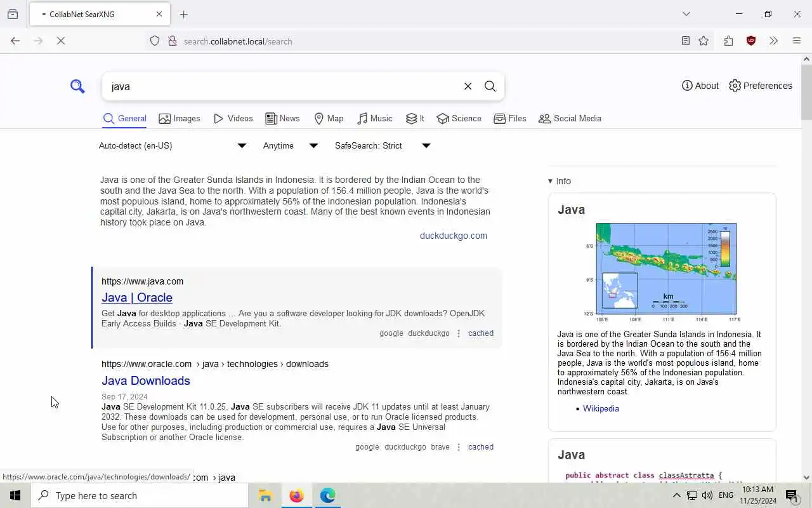Open Windows Start menu

(x=15, y=495)
